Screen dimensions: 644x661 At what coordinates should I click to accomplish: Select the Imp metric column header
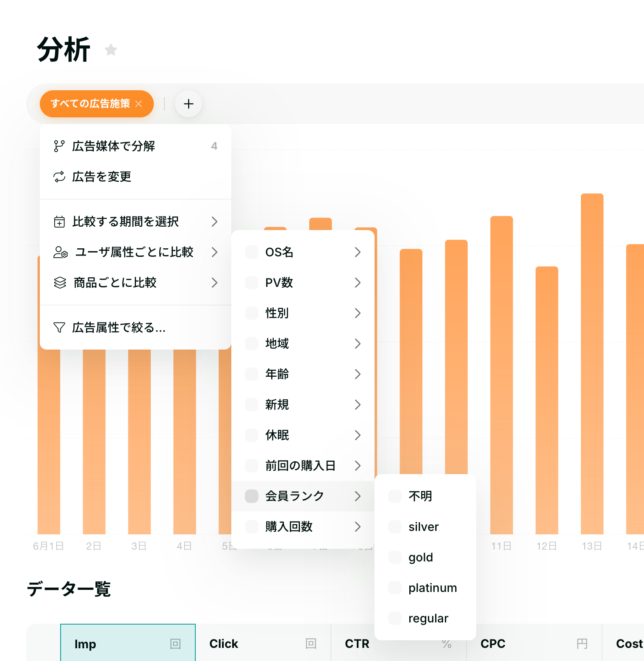(128, 643)
